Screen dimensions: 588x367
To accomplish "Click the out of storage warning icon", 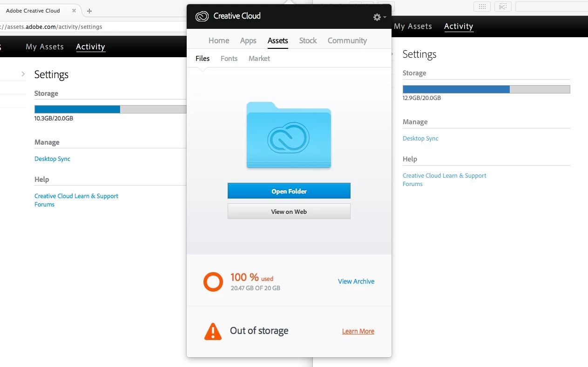I will [213, 331].
